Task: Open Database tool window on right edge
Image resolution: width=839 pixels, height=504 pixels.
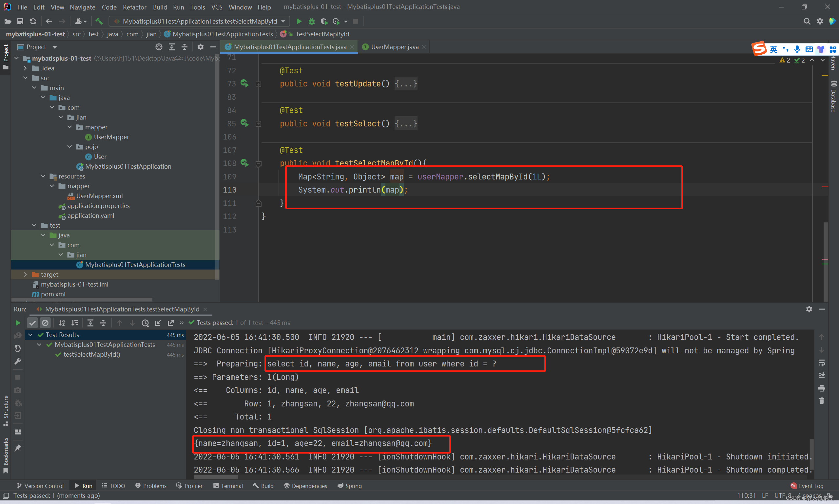Action: click(x=833, y=96)
